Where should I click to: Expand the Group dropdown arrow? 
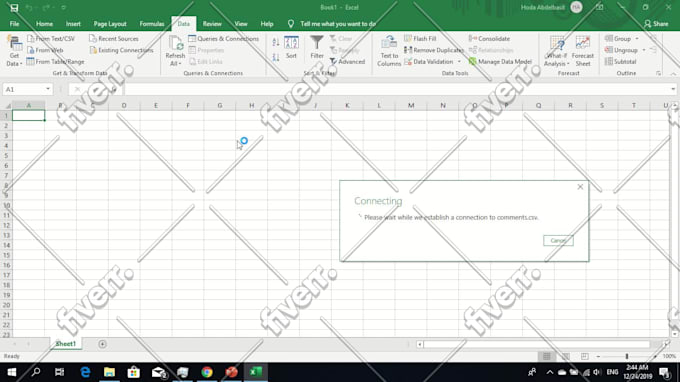tap(637, 39)
